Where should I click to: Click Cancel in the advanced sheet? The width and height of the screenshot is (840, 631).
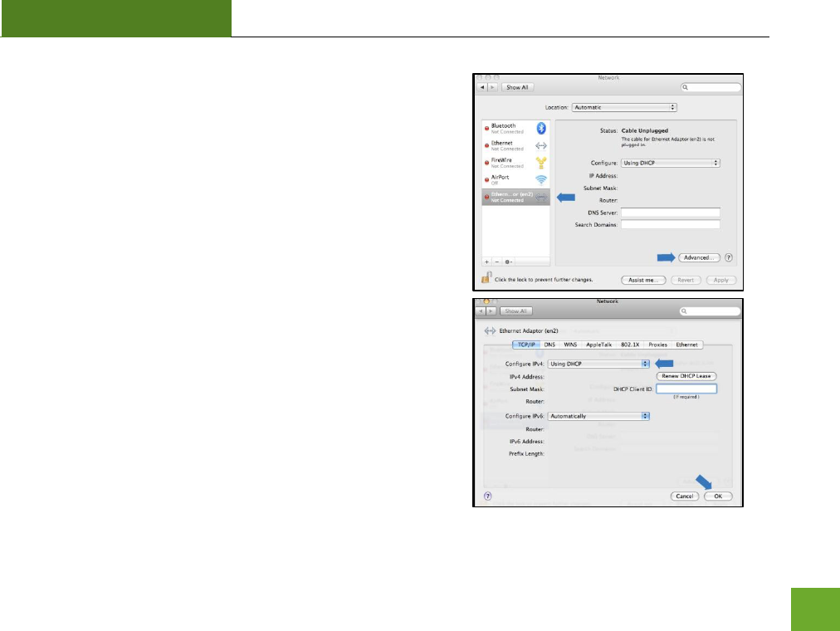tap(685, 496)
